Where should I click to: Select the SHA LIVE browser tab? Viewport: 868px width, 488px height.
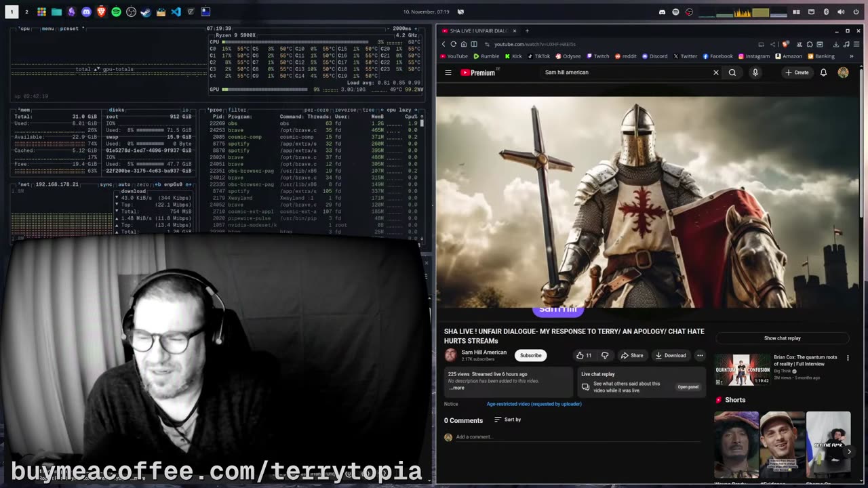(479, 30)
